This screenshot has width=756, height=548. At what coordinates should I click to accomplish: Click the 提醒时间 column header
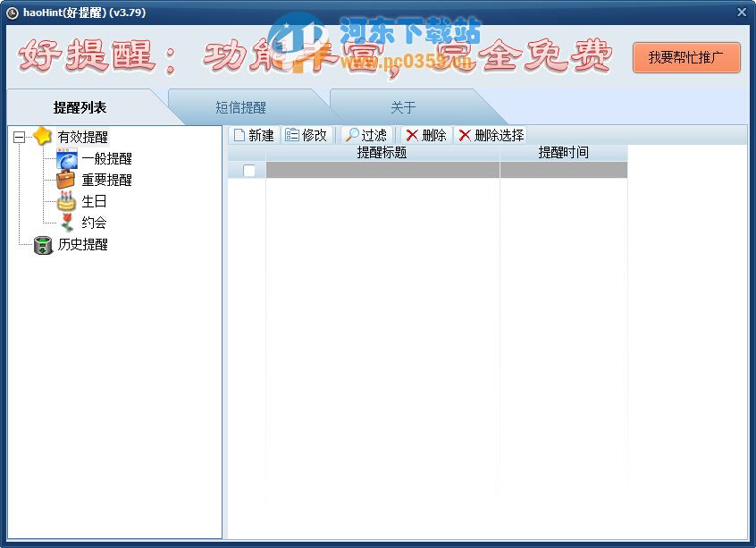tap(563, 152)
